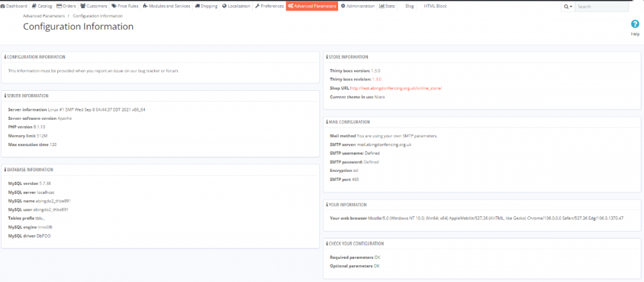This screenshot has width=644, height=282.
Task: Click the Database Information panel heading
Action: click(x=29, y=169)
